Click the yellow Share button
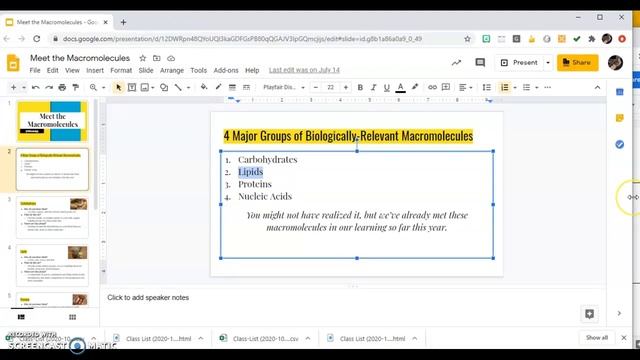Image resolution: width=640 pixels, height=360 pixels. 578,63
